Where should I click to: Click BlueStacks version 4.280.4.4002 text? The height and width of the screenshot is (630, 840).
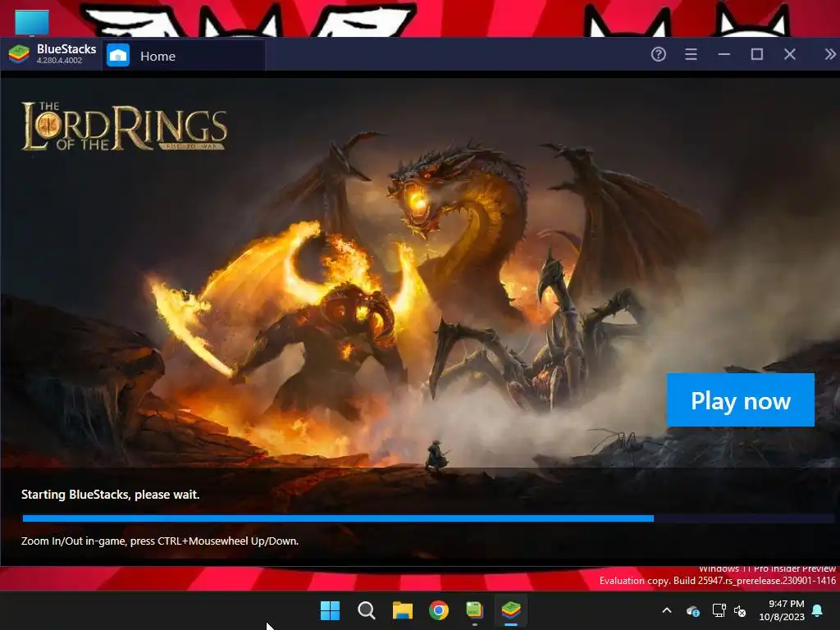pyautogui.click(x=59, y=61)
